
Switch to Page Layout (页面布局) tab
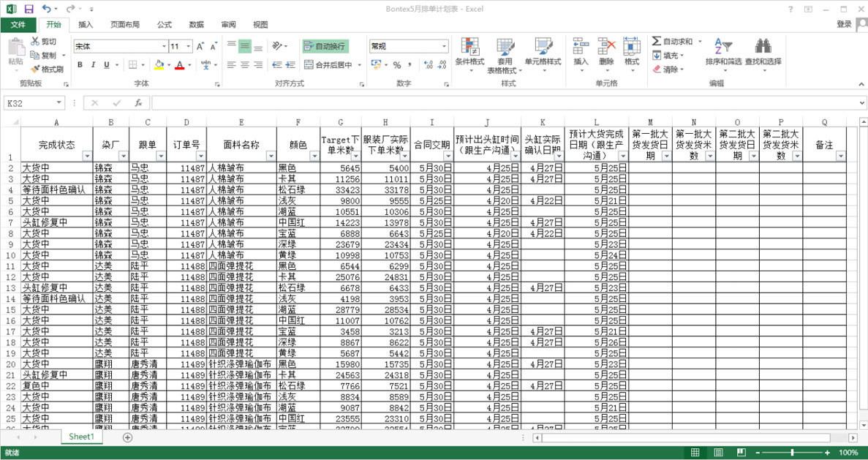click(124, 25)
